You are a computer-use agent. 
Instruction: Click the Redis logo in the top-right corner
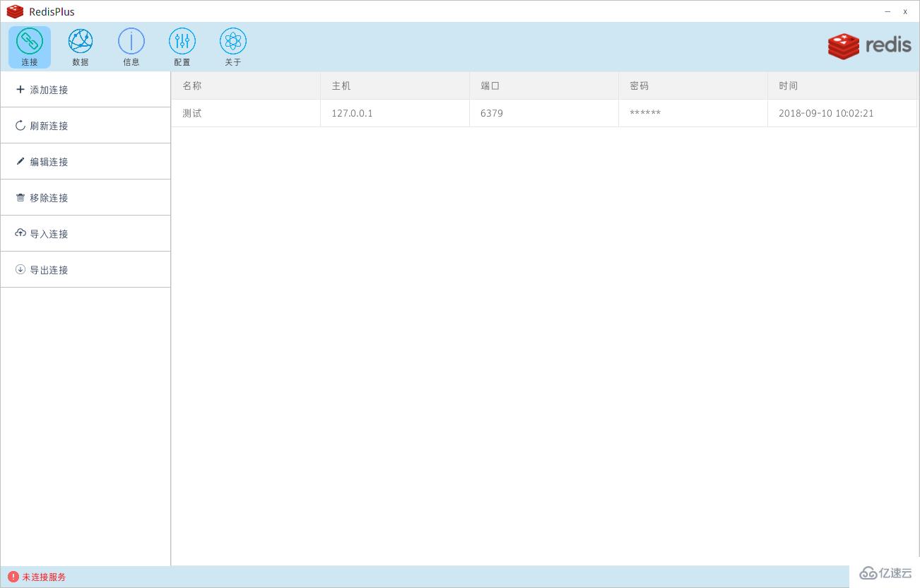click(x=869, y=45)
